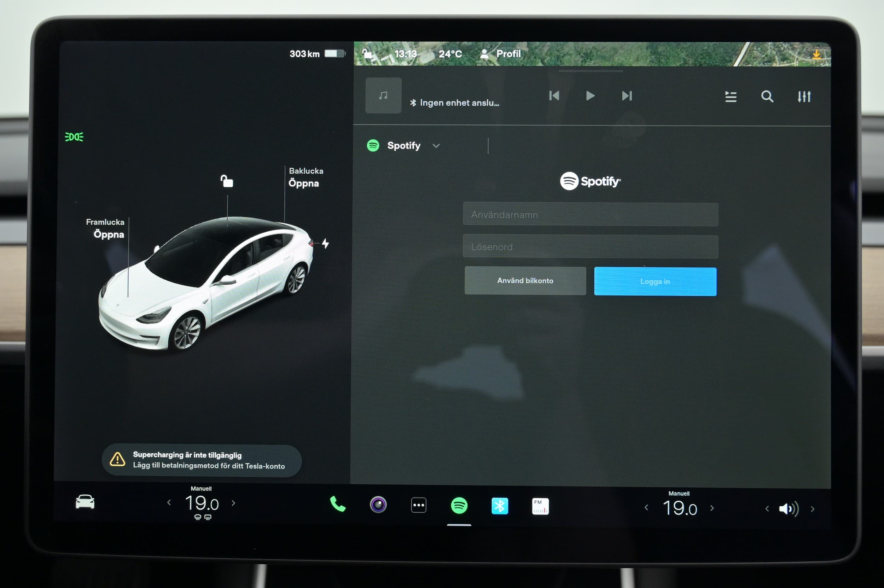Tap the 13:13 clock
This screenshot has height=588, width=884.
pyautogui.click(x=406, y=54)
